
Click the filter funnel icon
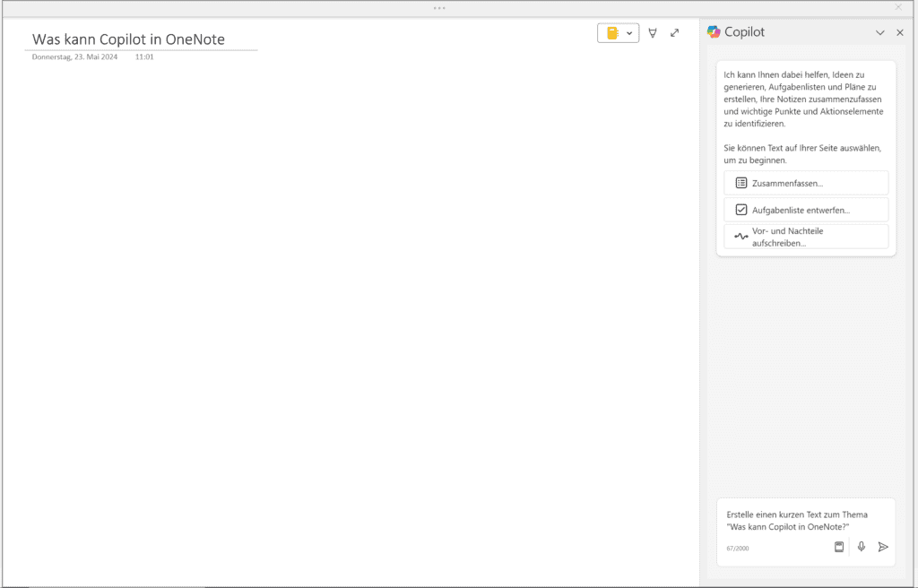pos(653,33)
